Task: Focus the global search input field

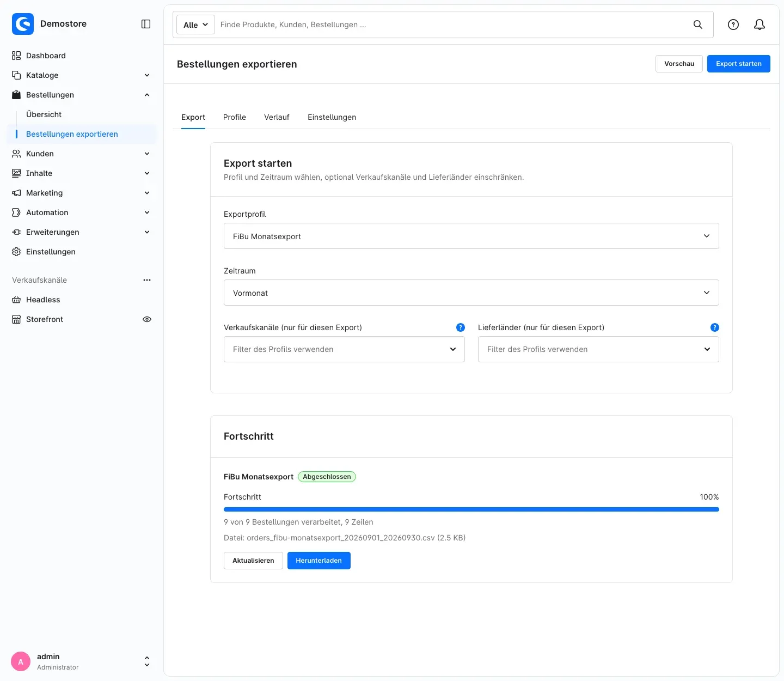Action: click(452, 25)
